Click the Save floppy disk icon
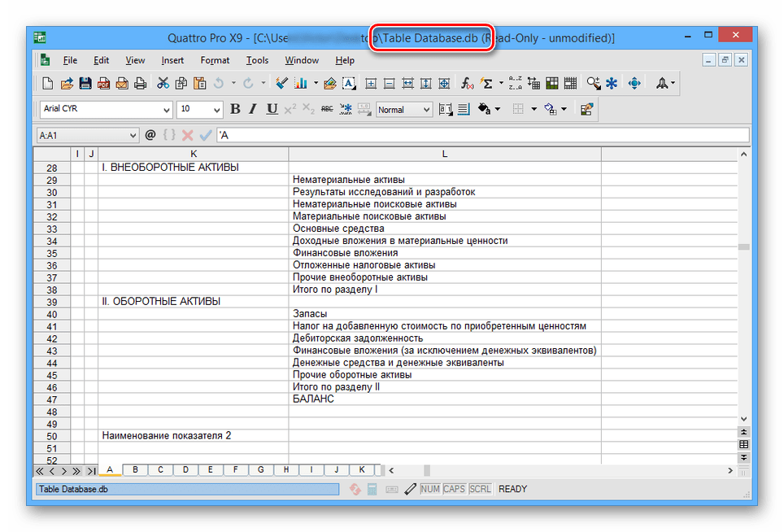Viewport: 784px width, 532px height. (85, 83)
